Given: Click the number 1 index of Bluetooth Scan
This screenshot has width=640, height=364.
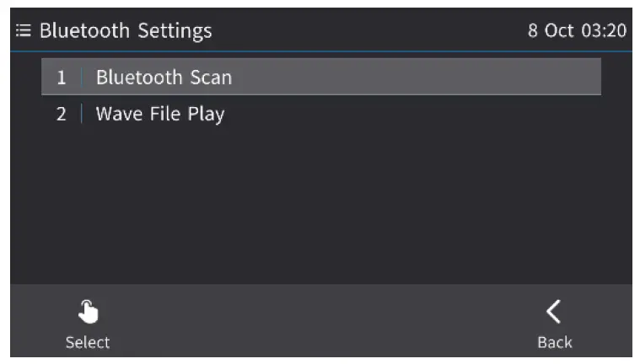Looking at the screenshot, I should tap(62, 78).
